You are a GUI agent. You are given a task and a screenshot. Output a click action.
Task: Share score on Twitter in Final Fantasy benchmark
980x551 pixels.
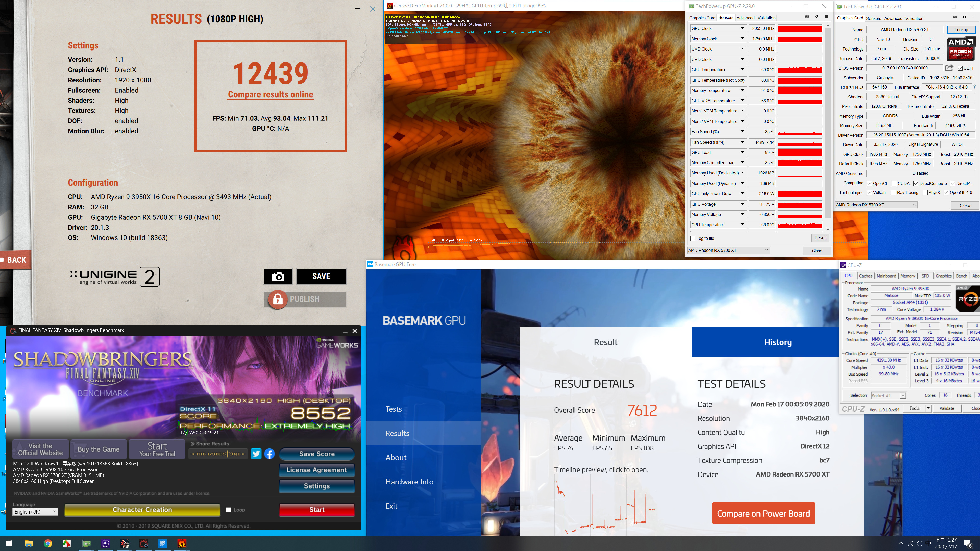pos(256,454)
